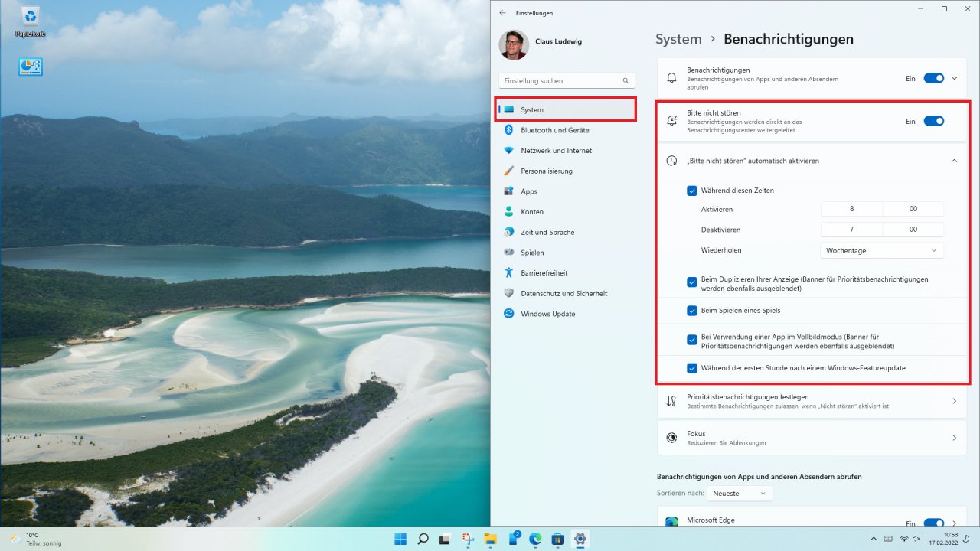The width and height of the screenshot is (980, 551).
Task: Open the Windows Start menu
Action: pos(400,539)
